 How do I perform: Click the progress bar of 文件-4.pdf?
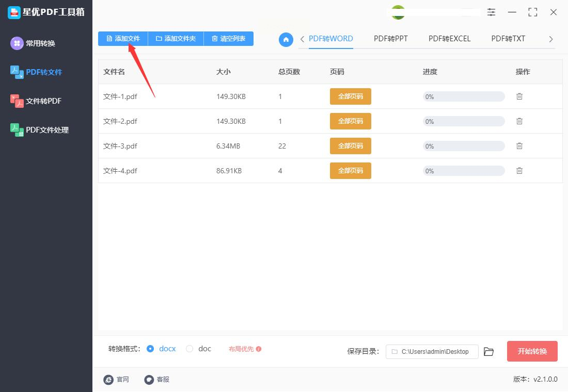464,171
